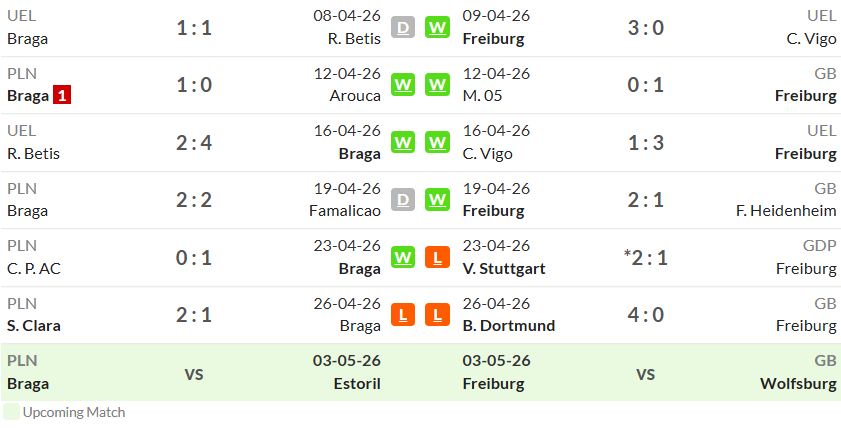Click Freiburg's win badge for 09-04-26
841x428 pixels.
(x=437, y=27)
